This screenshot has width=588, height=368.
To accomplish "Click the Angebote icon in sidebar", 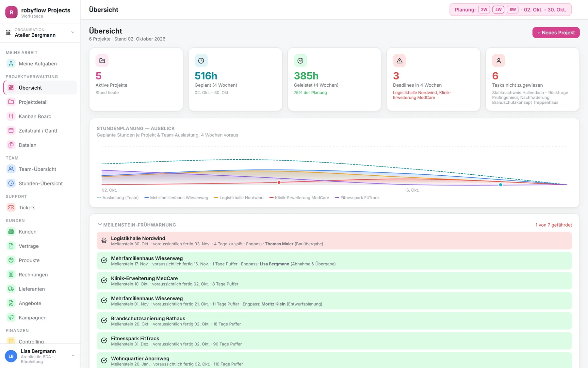I will pos(11,303).
